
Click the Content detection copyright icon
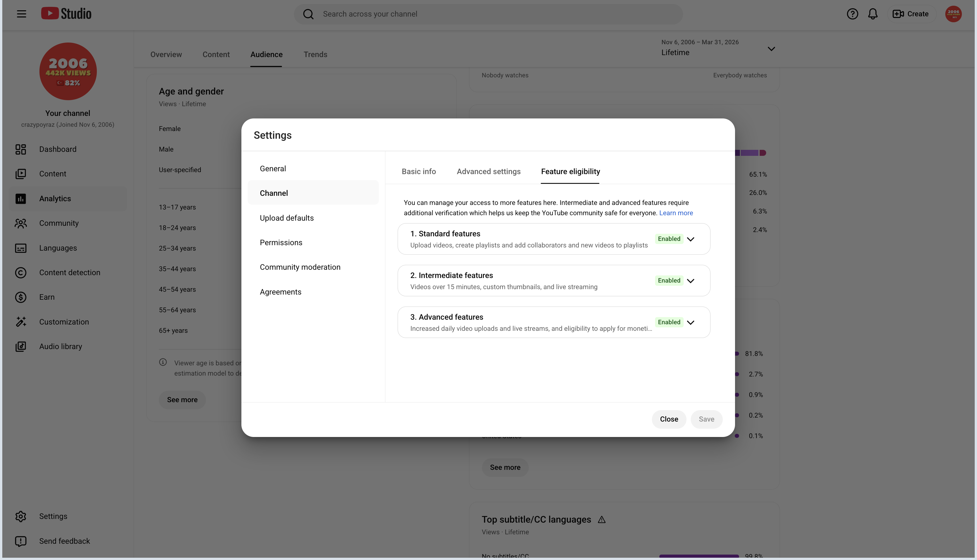tap(21, 273)
